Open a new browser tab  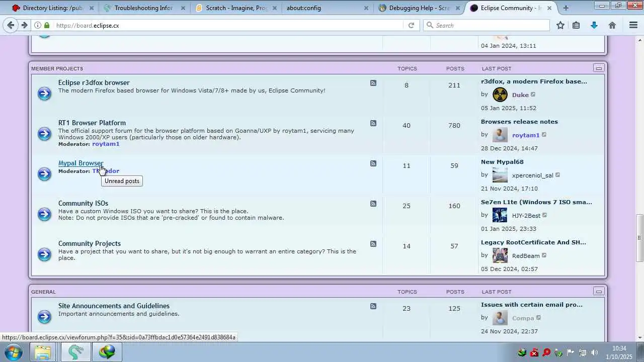point(566,8)
